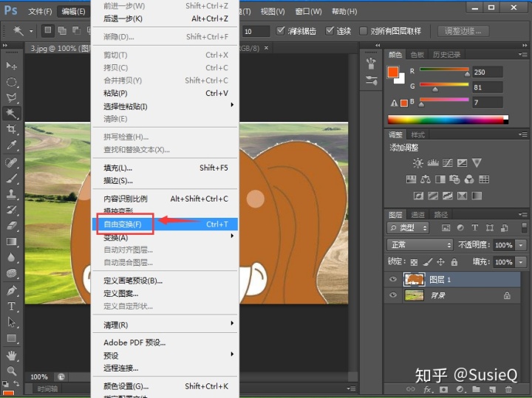The height and width of the screenshot is (398, 532).
Task: Select the Crop tool
Action: [11, 129]
